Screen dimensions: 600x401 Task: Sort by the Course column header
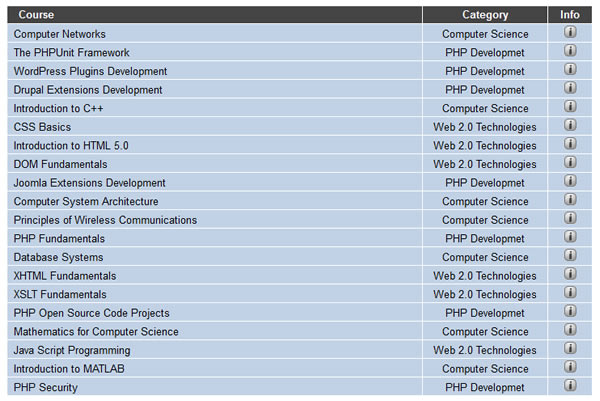pos(36,15)
